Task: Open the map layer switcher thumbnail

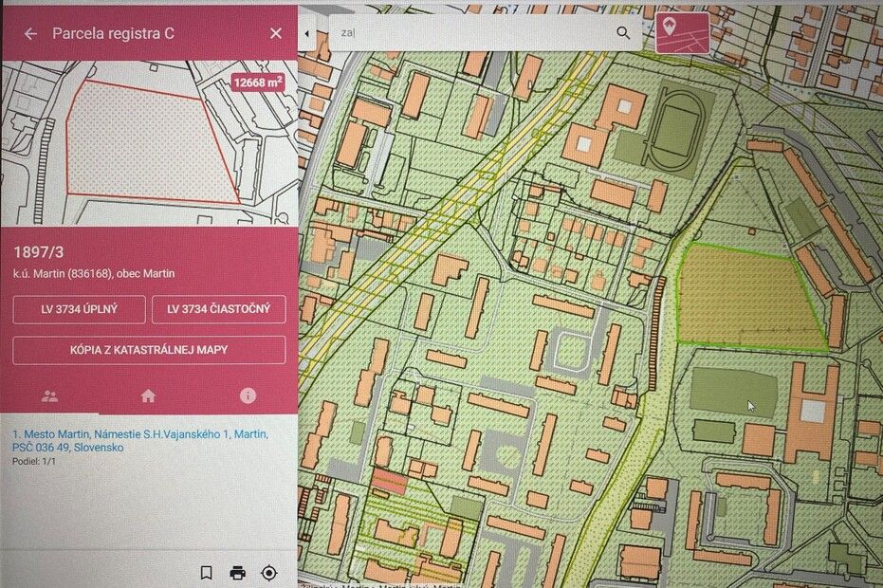Action: (681, 31)
